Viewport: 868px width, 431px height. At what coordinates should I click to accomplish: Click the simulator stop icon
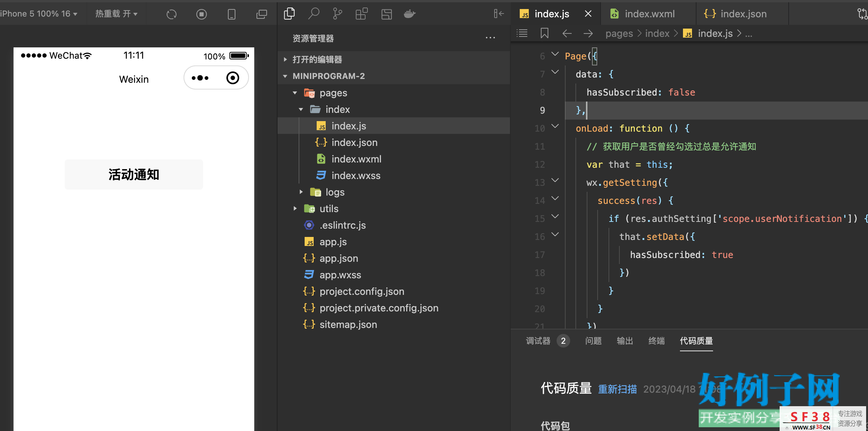point(202,14)
